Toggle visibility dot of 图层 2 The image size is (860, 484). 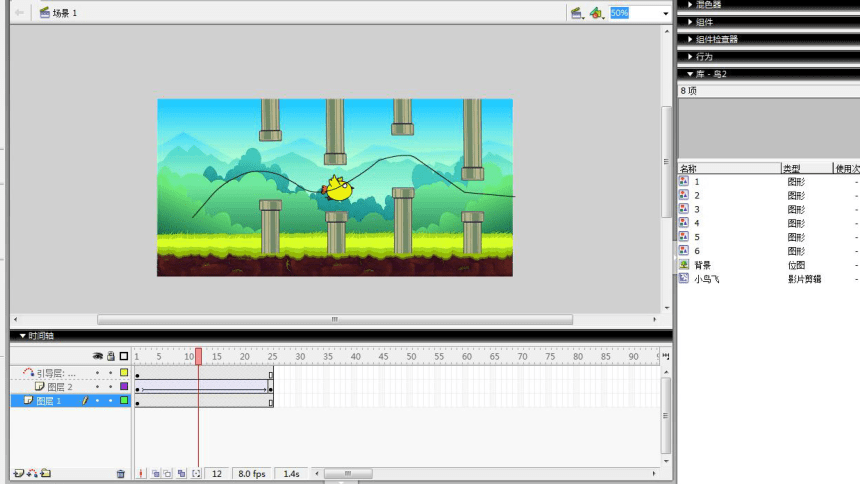pyautogui.click(x=98, y=387)
